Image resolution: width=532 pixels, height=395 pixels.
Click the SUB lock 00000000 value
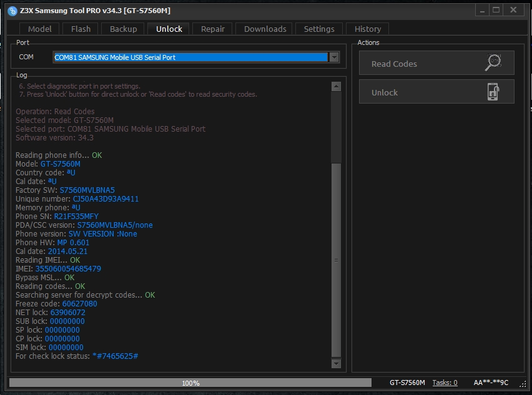pos(67,321)
